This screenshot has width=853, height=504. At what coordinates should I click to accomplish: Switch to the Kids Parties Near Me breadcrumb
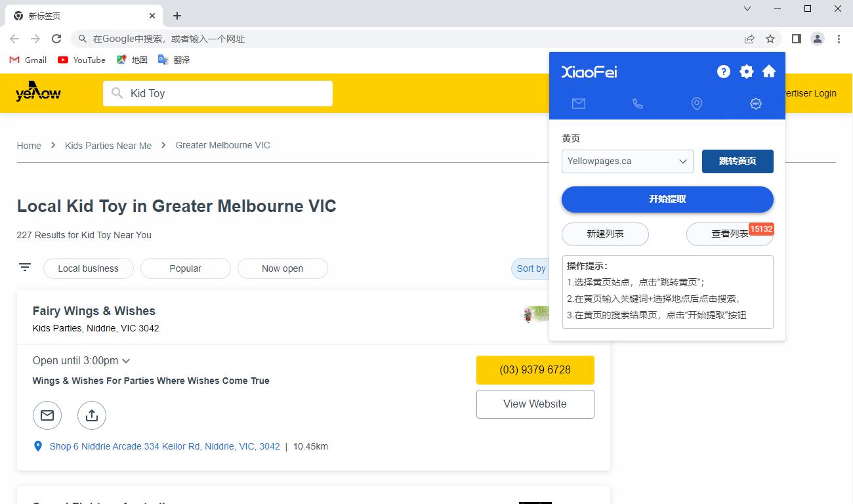point(108,145)
